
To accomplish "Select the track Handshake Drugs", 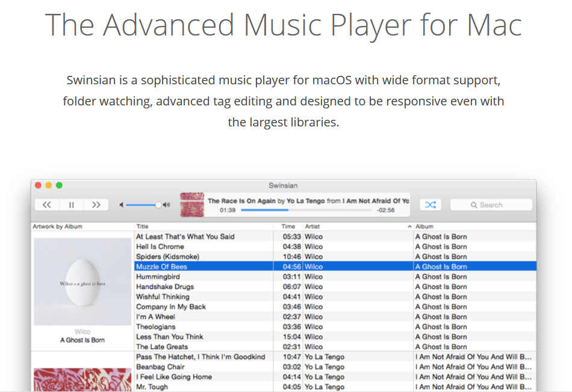I will pyautogui.click(x=335, y=287).
